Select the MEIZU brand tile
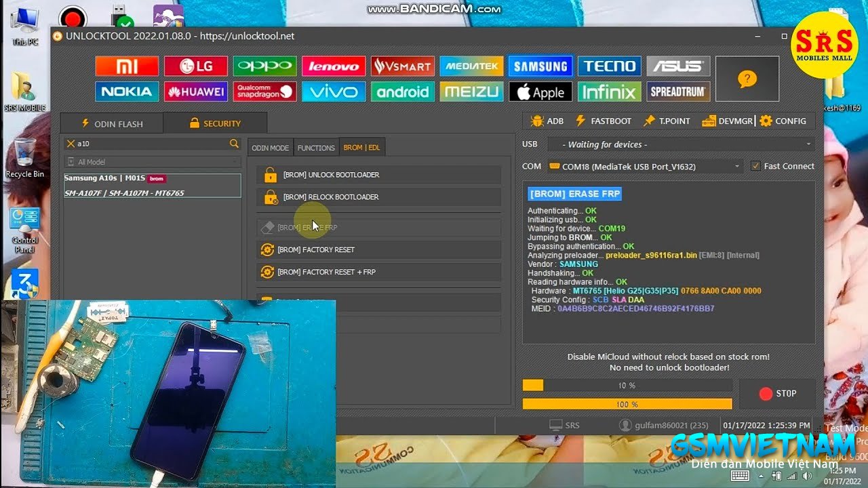The width and height of the screenshot is (868, 488). click(x=471, y=91)
